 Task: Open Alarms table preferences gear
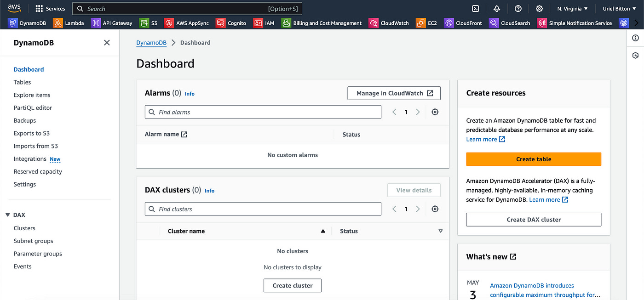pyautogui.click(x=435, y=112)
